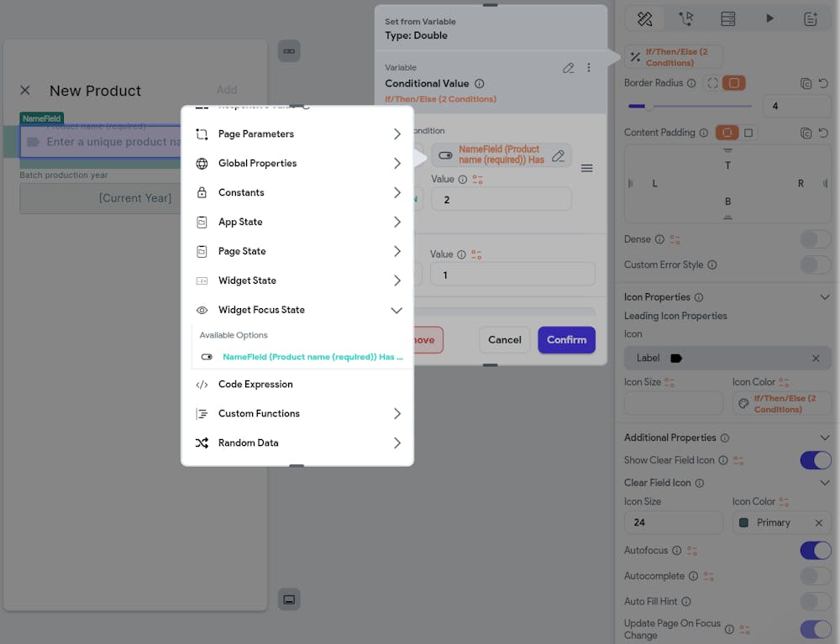Disable the Show Clear Field Icon toggle
This screenshot has height=644, width=840.
(814, 460)
